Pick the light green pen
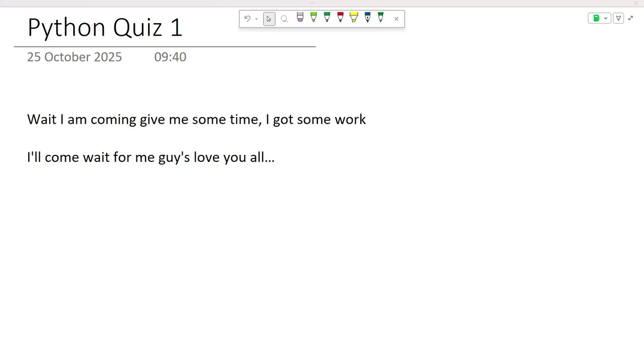644x362 pixels. pyautogui.click(x=313, y=18)
